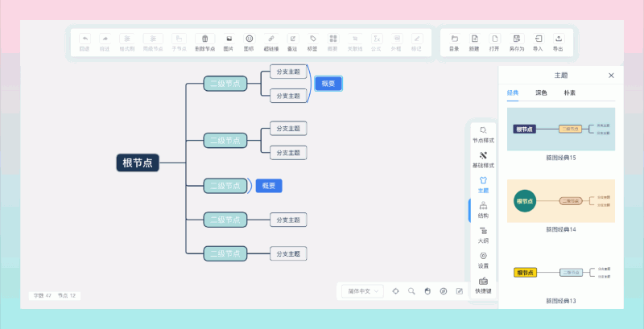The image size is (644, 329).
Task: Open the 图标 emoji icon picker
Action: [x=249, y=39]
